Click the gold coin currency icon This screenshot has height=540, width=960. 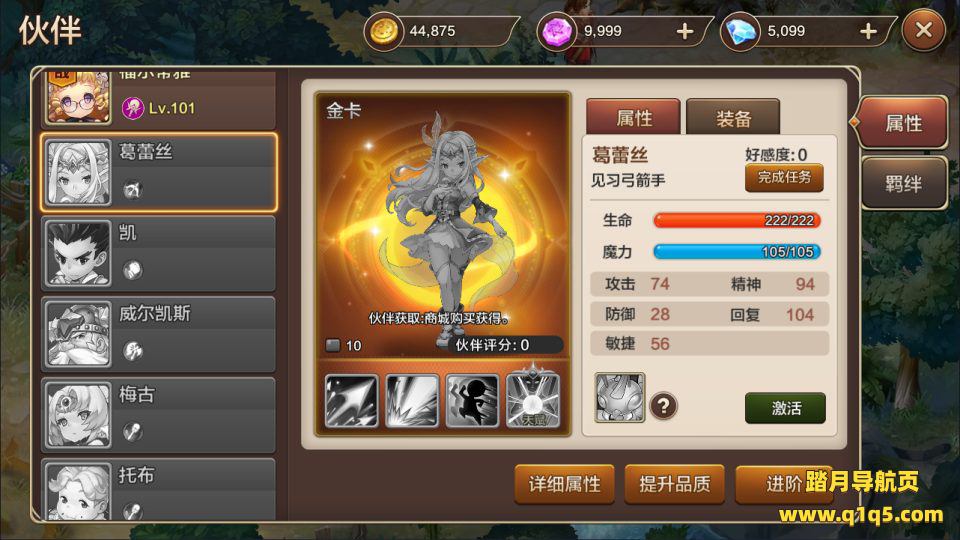[384, 31]
